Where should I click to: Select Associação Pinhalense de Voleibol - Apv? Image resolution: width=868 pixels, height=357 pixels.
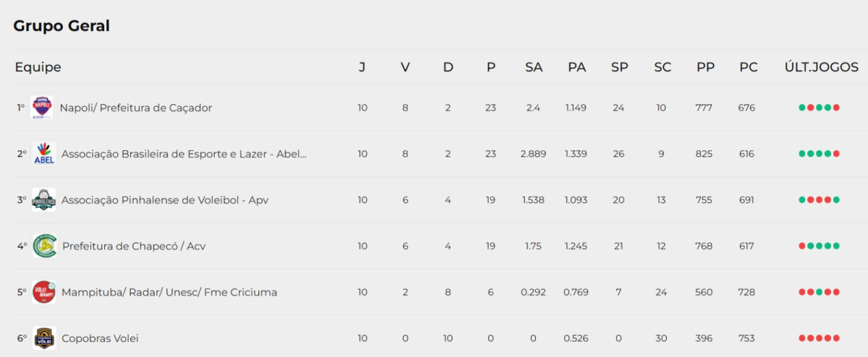165,200
